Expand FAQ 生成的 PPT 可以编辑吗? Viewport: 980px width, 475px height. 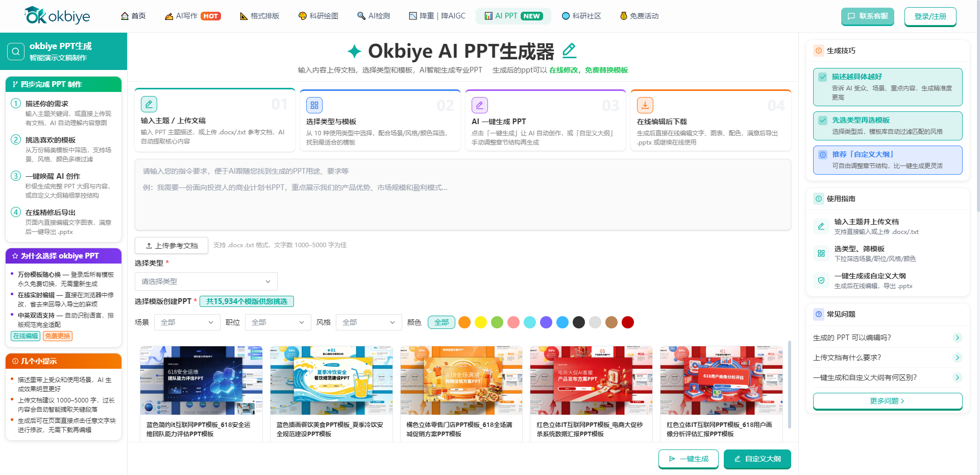[888, 338]
